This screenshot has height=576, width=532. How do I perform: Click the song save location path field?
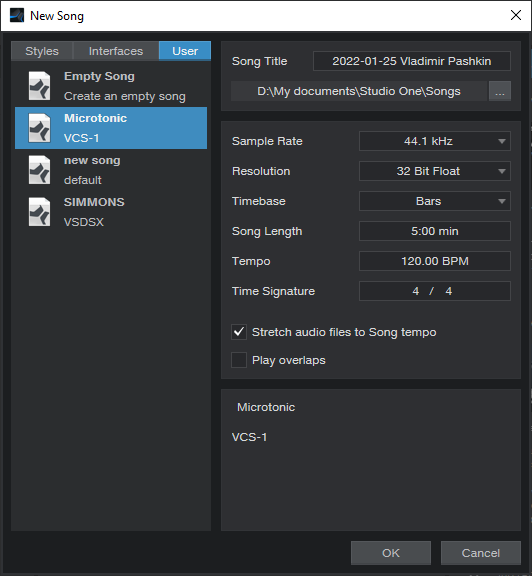359,91
